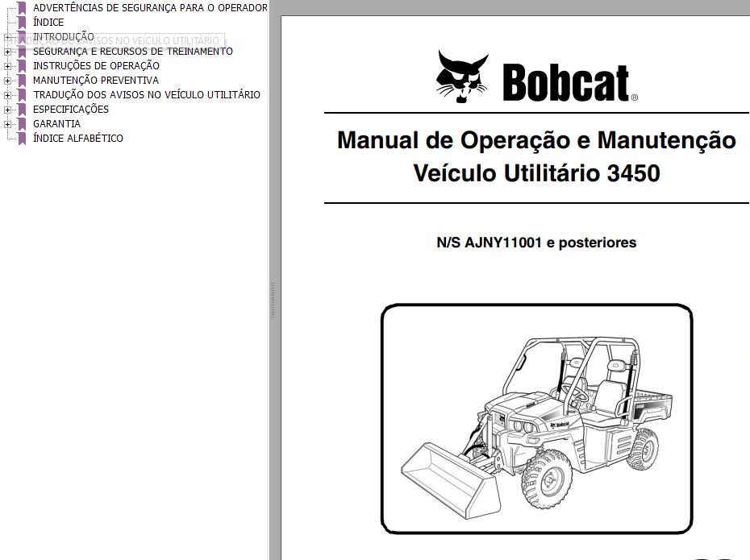Go to the GARANTIA bookmark
750x560 pixels.
click(56, 124)
